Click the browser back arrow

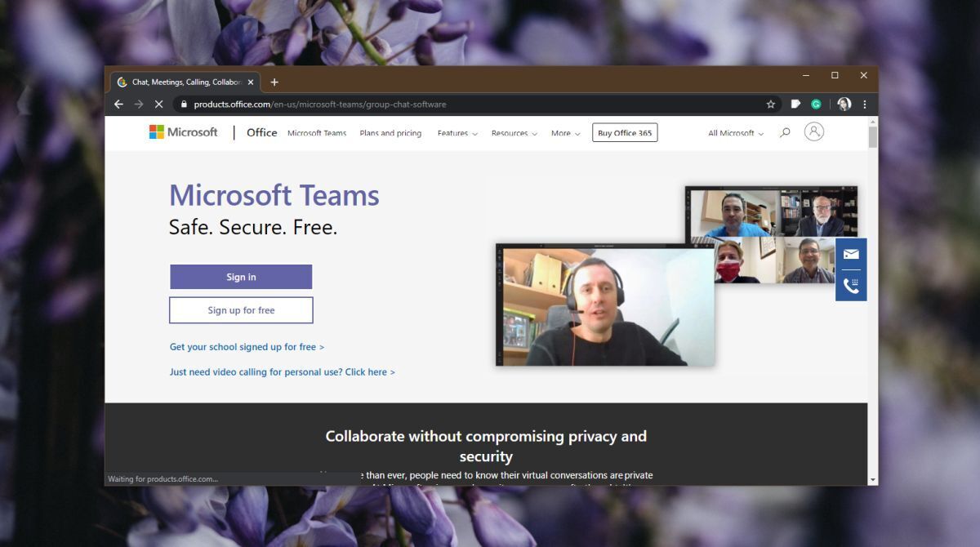click(118, 105)
